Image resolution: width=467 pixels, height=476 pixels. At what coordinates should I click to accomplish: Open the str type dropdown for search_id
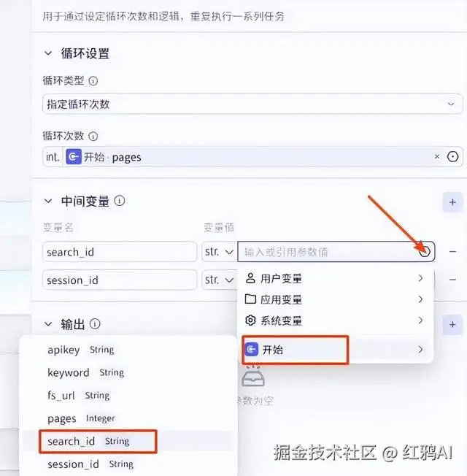tap(219, 252)
